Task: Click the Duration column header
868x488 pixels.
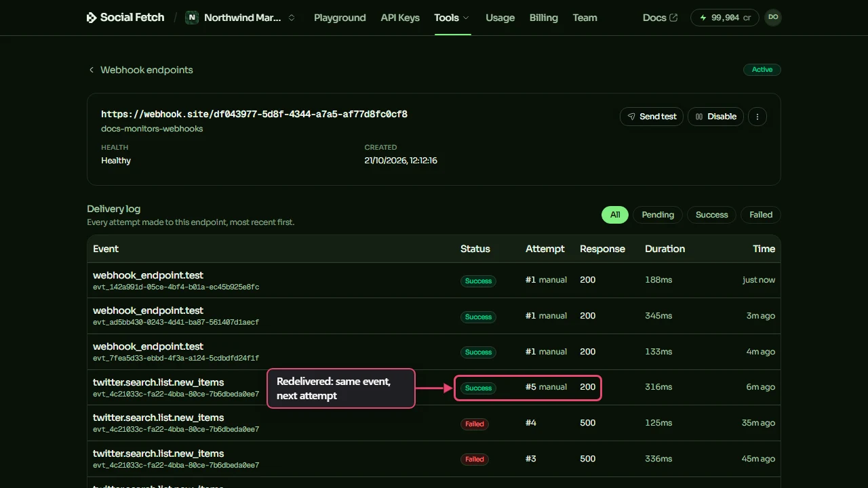Action: click(665, 249)
